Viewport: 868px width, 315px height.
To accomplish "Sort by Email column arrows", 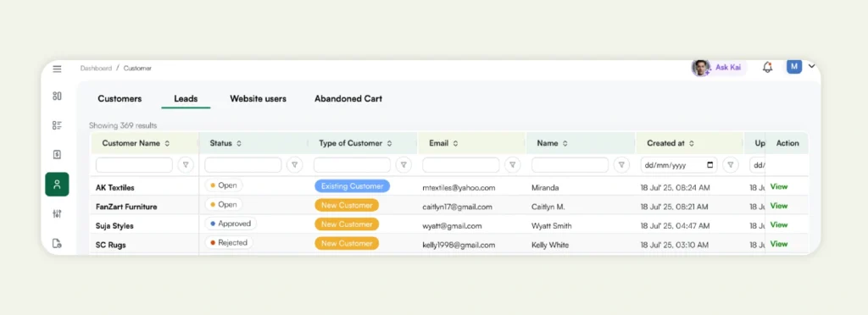I will 455,143.
